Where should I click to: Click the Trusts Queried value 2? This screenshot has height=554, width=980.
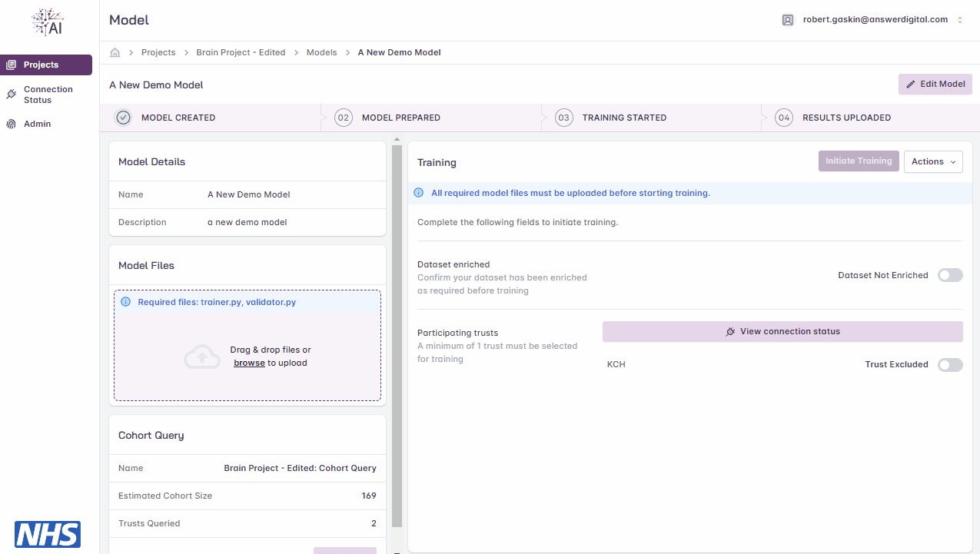coord(374,523)
